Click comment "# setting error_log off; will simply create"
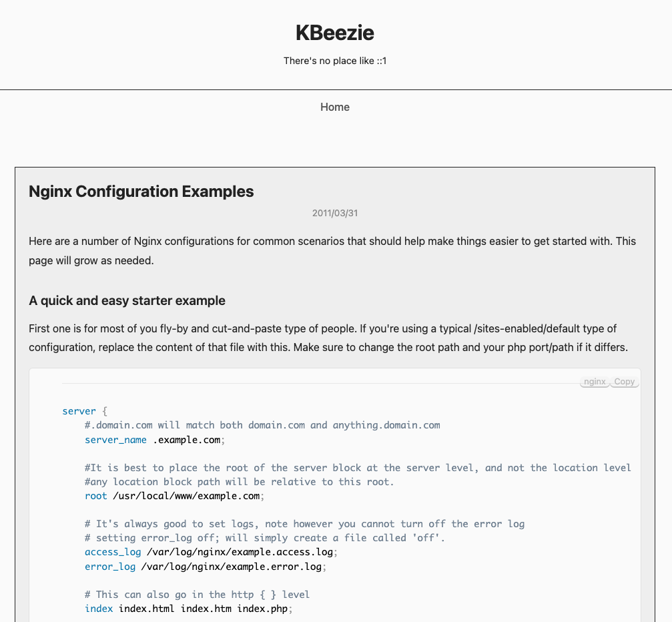The image size is (672, 622). tap(265, 538)
